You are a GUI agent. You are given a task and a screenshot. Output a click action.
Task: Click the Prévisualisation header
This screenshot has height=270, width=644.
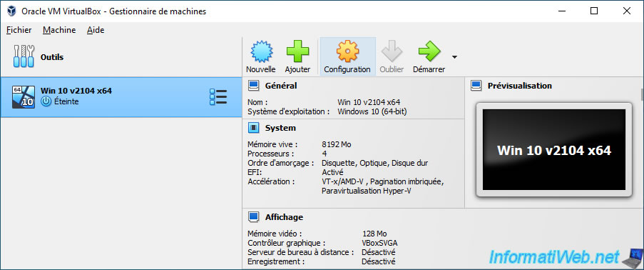point(520,86)
